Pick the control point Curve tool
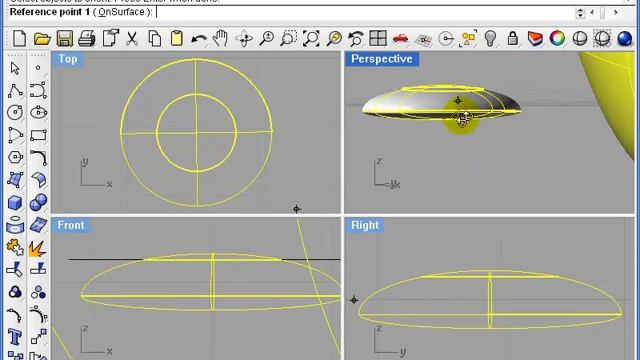Screen dimensions: 640x360 pyautogui.click(x=38, y=91)
